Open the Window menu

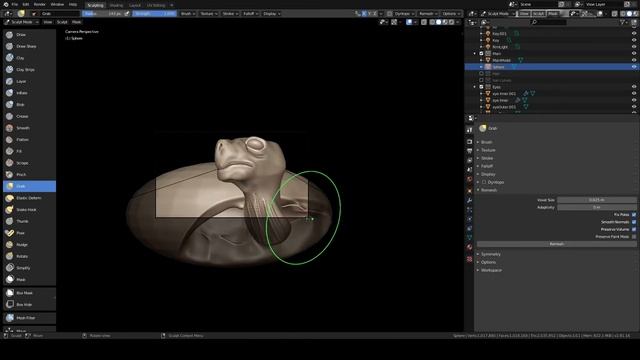(x=57, y=4)
